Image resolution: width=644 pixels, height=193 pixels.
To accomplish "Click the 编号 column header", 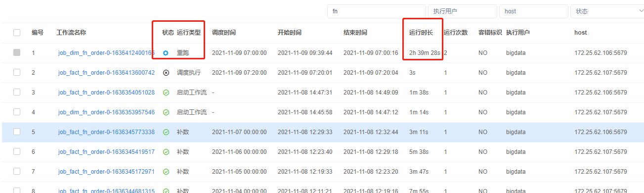I will (38, 33).
